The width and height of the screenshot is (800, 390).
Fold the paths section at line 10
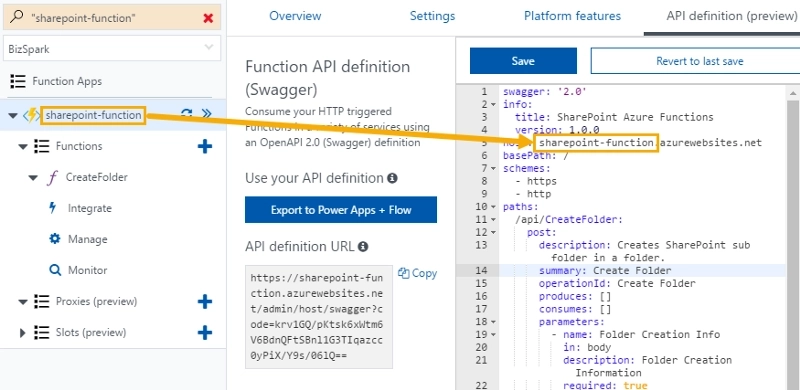(x=493, y=207)
